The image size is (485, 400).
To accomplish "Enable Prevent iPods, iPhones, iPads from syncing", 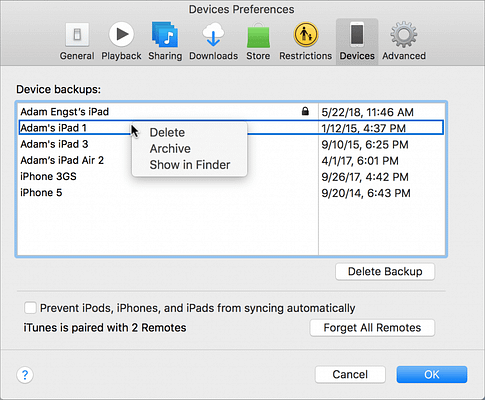I will point(30,308).
